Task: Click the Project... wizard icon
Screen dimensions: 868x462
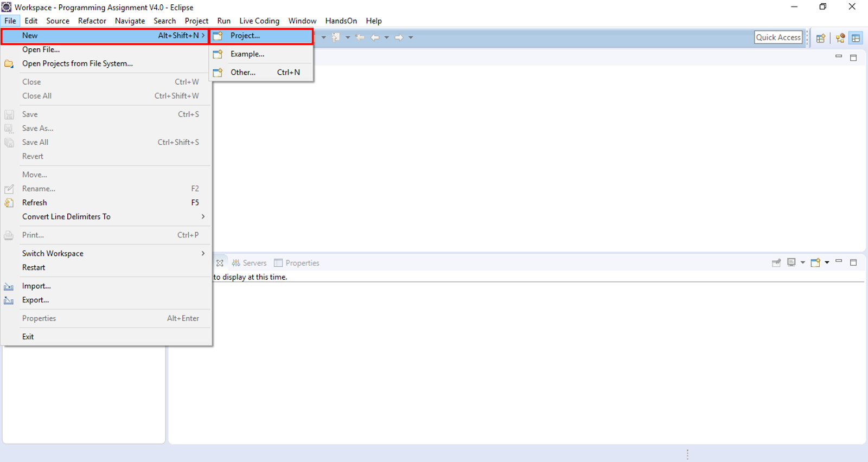Action: coord(218,36)
